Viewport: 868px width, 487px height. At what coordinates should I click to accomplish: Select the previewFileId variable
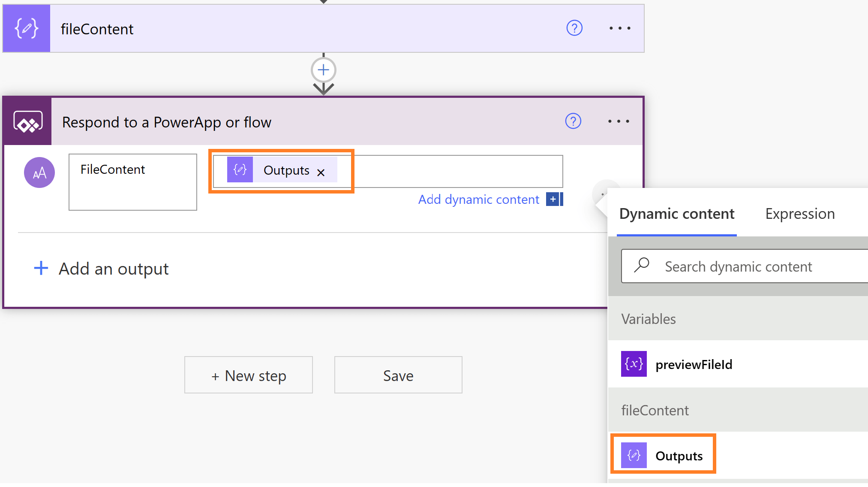click(738, 364)
